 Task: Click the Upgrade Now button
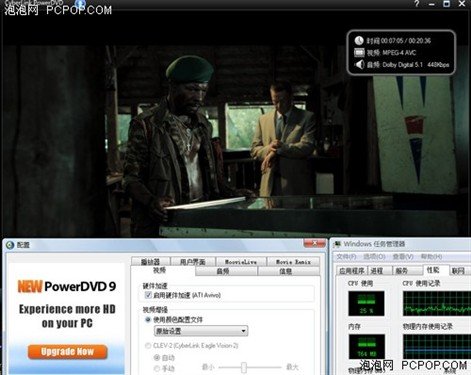point(67,352)
